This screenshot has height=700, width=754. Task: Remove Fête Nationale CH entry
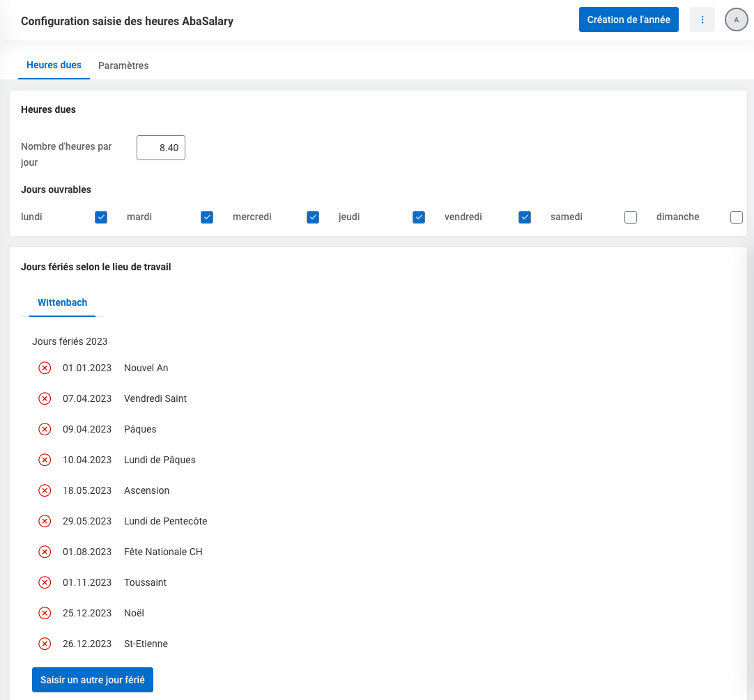click(x=45, y=552)
